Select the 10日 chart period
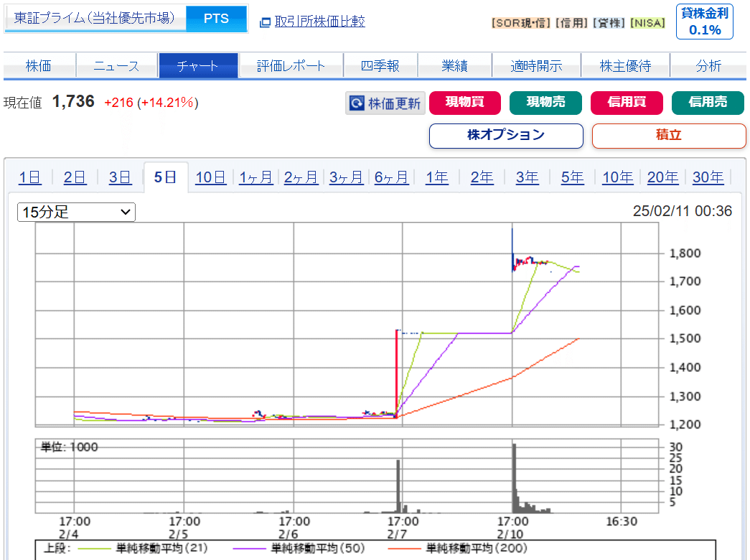 [x=210, y=177]
